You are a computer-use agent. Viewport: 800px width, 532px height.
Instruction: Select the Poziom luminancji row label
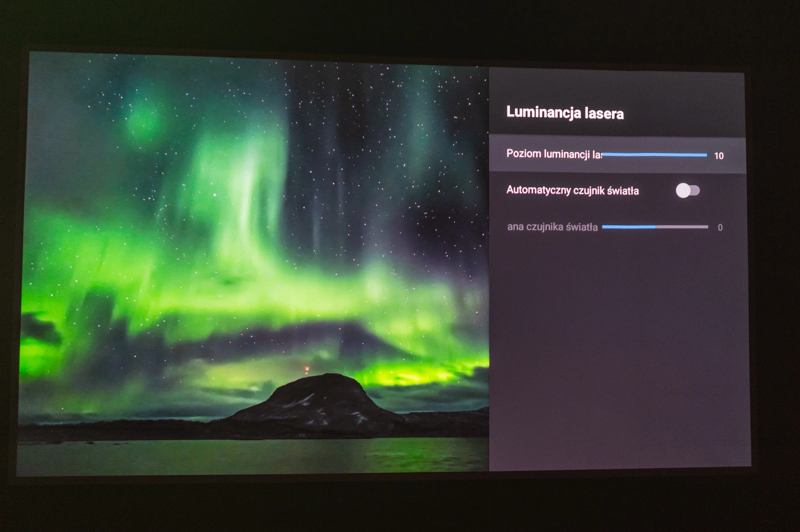tap(554, 154)
